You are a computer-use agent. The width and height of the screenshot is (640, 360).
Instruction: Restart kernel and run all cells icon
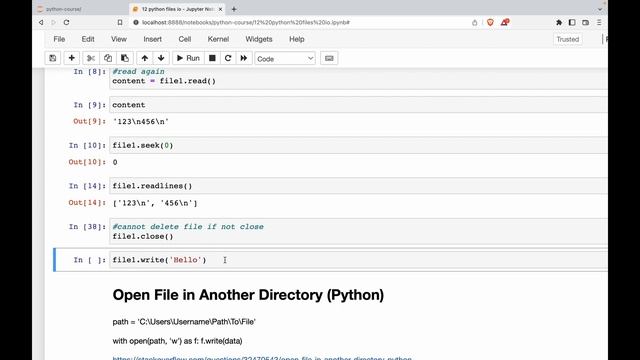click(x=244, y=58)
